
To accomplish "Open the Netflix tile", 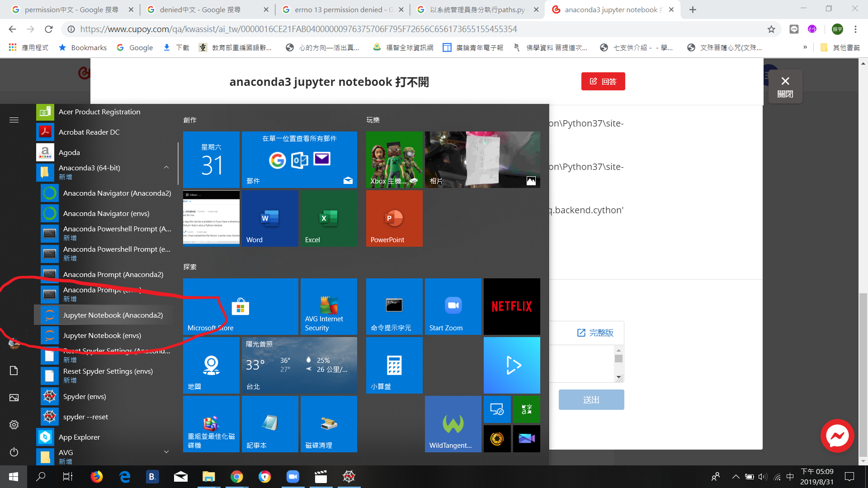I will pyautogui.click(x=512, y=306).
